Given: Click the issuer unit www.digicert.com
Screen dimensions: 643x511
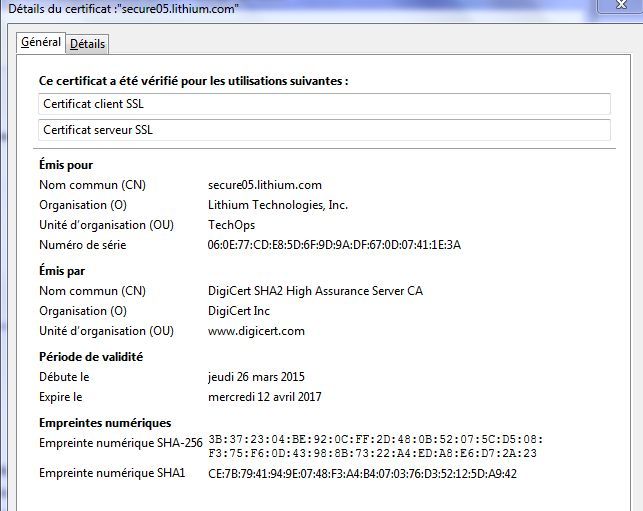Looking at the screenshot, I should click(256, 331).
